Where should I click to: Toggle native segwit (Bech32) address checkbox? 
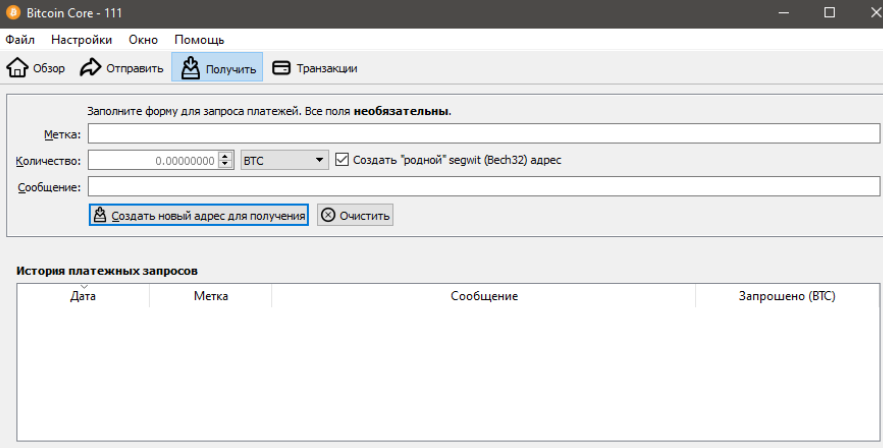(342, 160)
